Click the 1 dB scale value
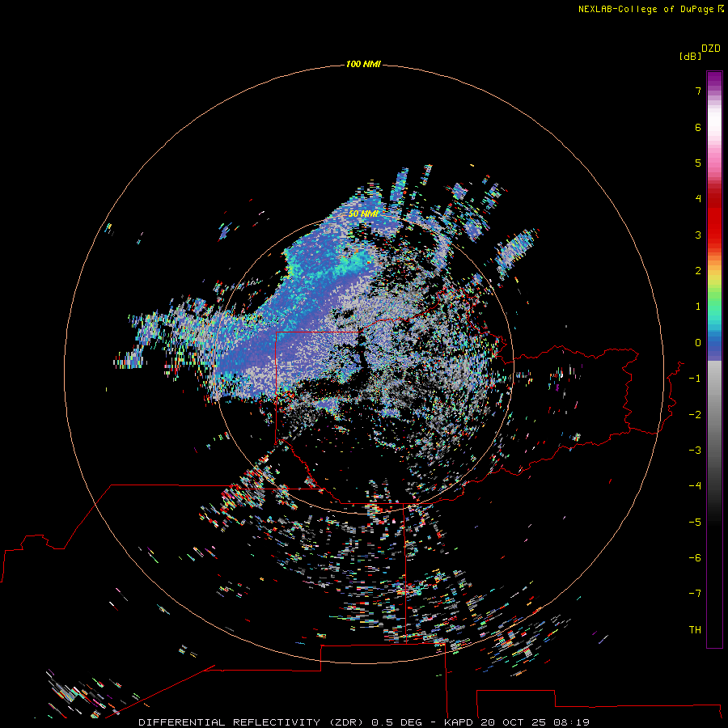The width and height of the screenshot is (728, 728). pos(698,307)
